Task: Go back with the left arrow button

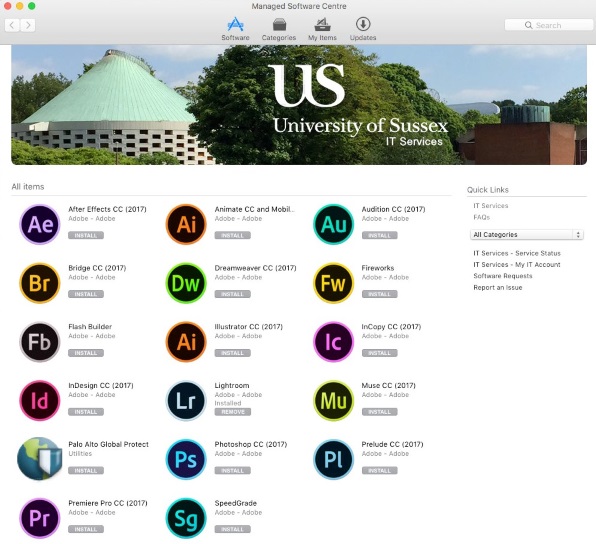Action: pyautogui.click(x=12, y=25)
